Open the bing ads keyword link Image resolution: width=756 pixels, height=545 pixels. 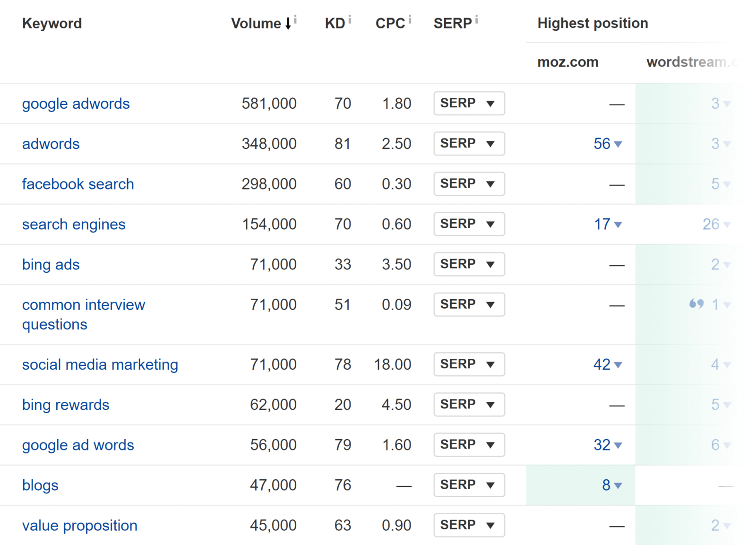51,265
